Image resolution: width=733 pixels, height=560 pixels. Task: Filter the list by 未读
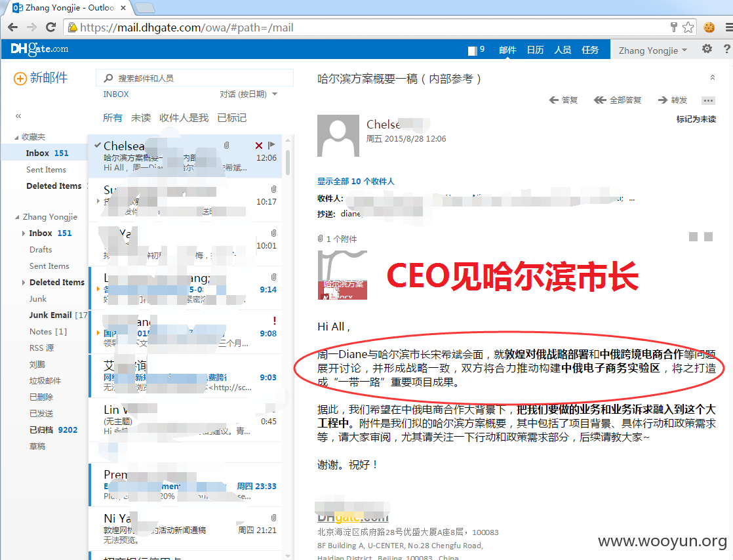coord(141,118)
